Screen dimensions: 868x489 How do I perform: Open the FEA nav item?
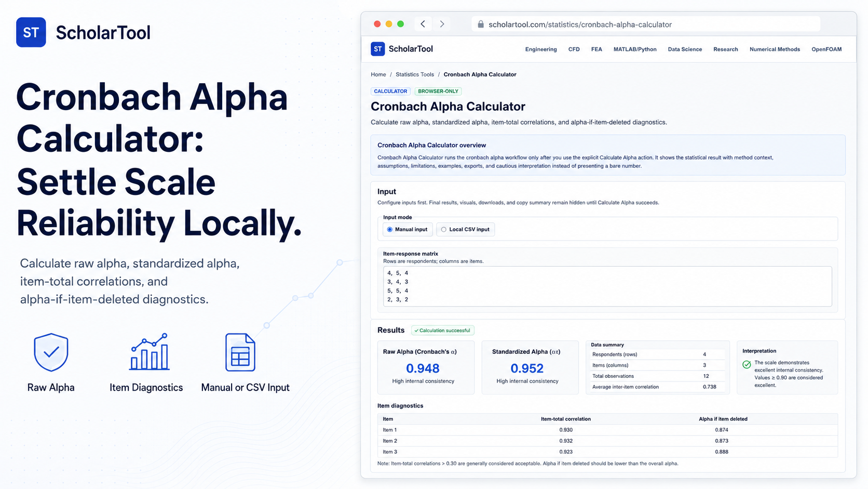pyautogui.click(x=596, y=49)
